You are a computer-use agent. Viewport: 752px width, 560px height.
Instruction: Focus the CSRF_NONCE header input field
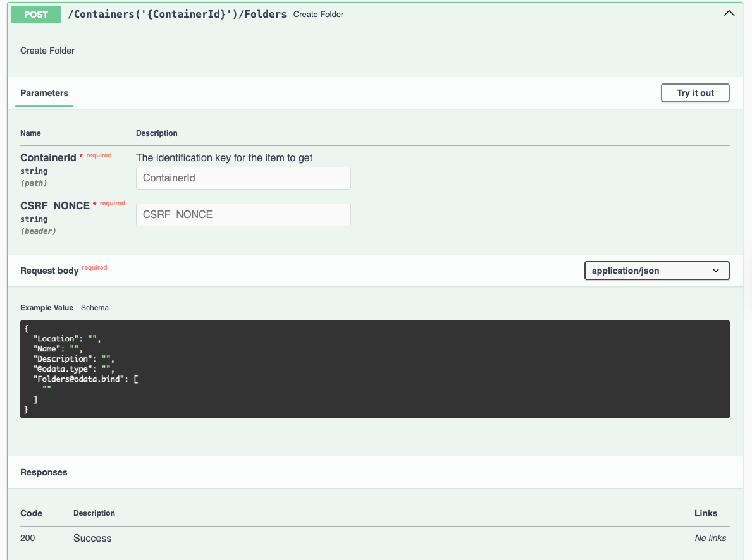(243, 215)
